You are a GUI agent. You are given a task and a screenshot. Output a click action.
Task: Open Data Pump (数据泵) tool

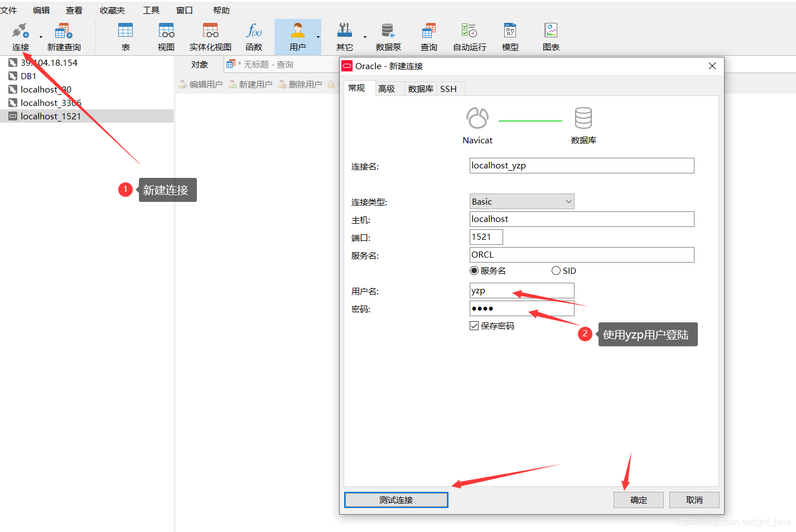tap(388, 37)
